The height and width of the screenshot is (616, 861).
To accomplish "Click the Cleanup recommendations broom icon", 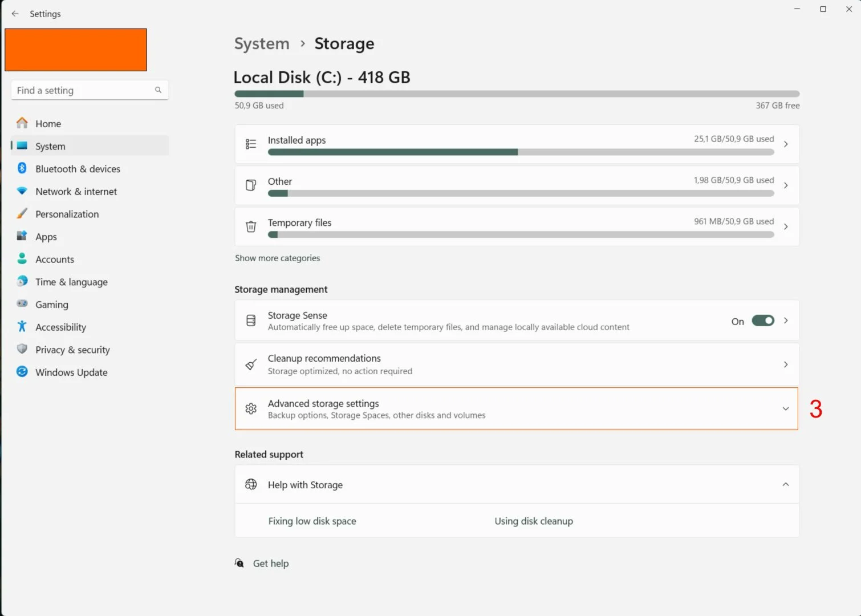I will (x=251, y=364).
